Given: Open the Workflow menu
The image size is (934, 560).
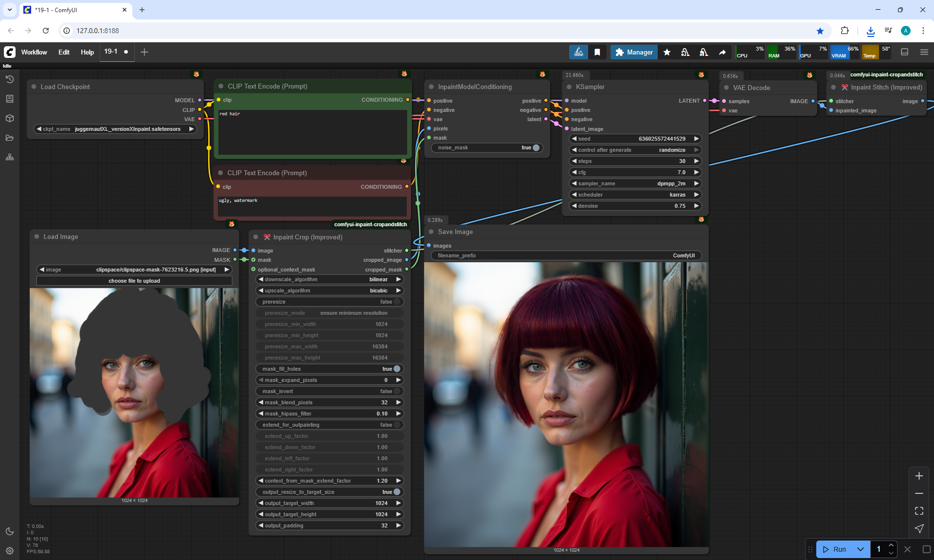Looking at the screenshot, I should (x=34, y=52).
